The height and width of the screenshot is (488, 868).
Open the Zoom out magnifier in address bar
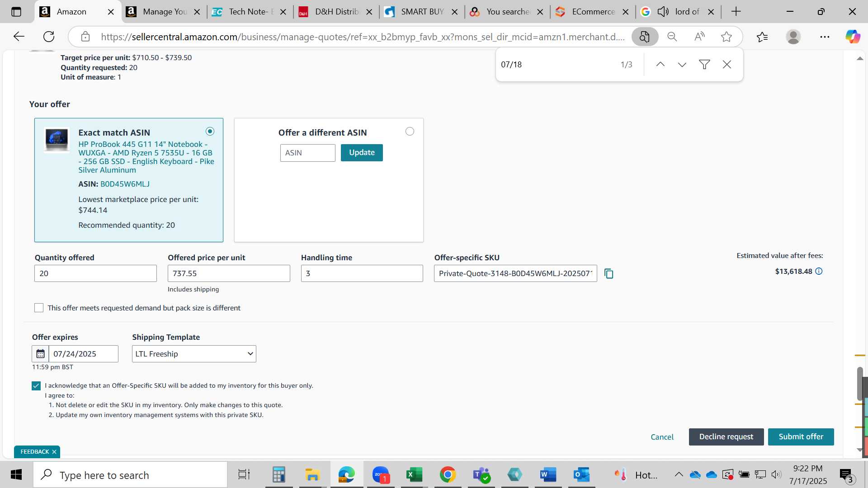[672, 37]
